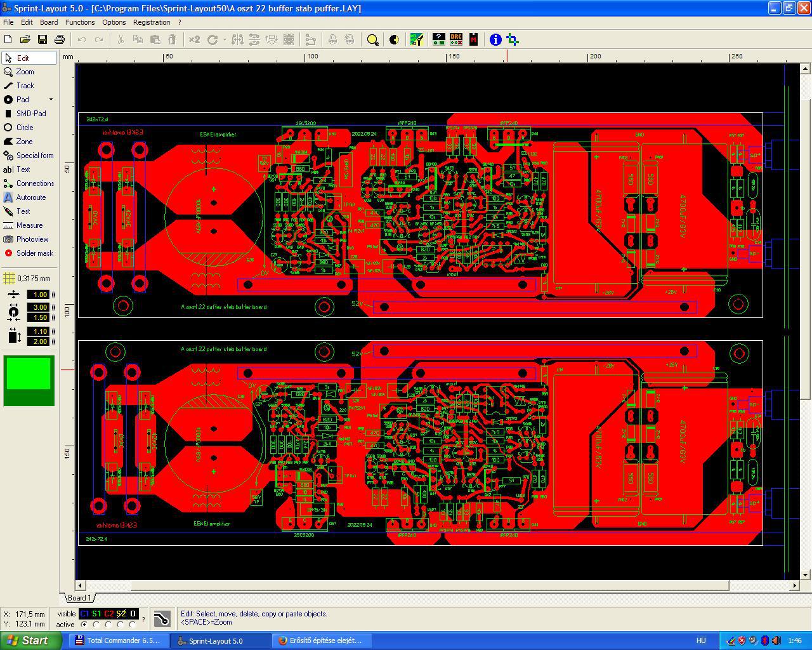Set S1 as the active layer
Screen dimensions: 812x650
pyautogui.click(x=96, y=625)
